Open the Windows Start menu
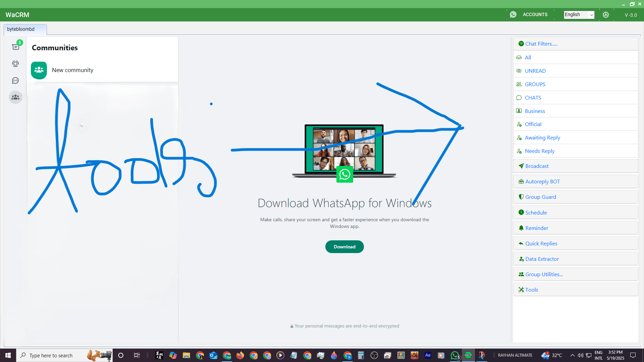This screenshot has height=362, width=644. [x=8, y=355]
